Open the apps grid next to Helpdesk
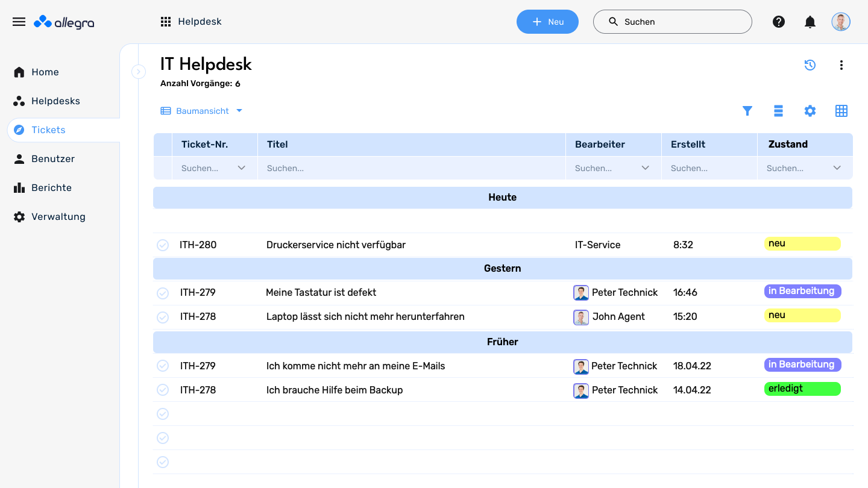This screenshot has height=488, width=868. 166,22
